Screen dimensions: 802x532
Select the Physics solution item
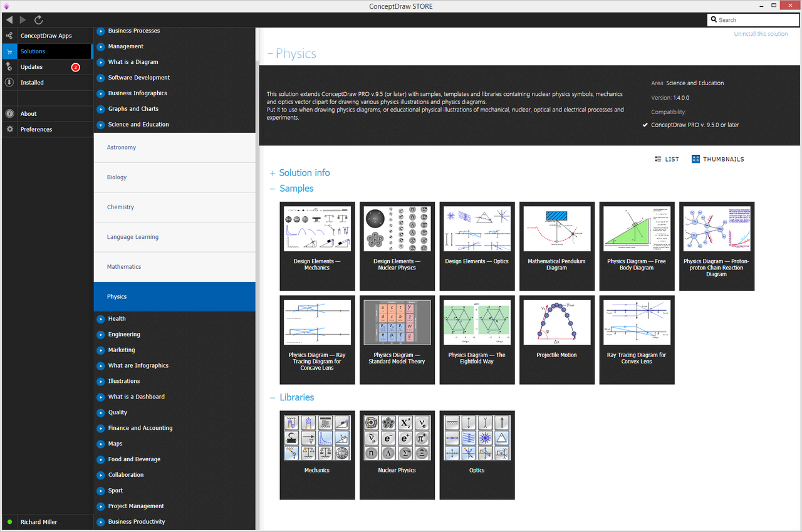point(175,296)
